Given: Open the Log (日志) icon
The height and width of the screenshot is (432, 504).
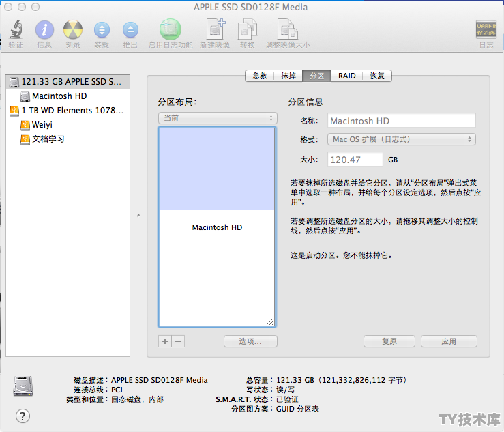Looking at the screenshot, I should tap(486, 29).
